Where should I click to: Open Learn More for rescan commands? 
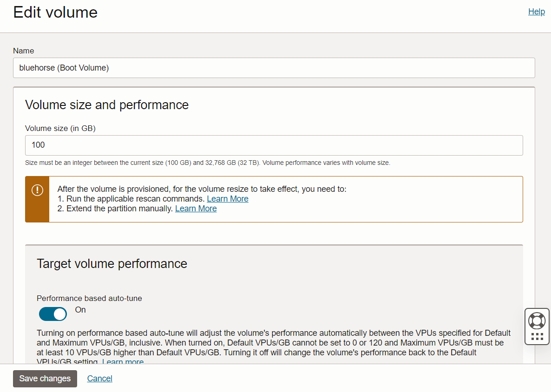coord(228,199)
